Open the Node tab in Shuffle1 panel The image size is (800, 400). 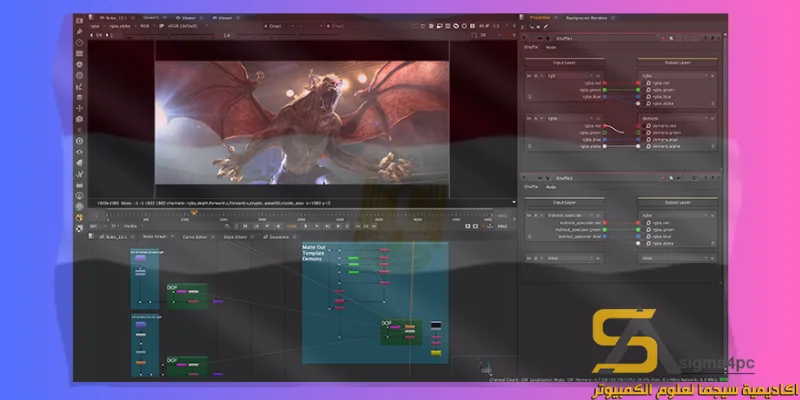pyautogui.click(x=551, y=47)
